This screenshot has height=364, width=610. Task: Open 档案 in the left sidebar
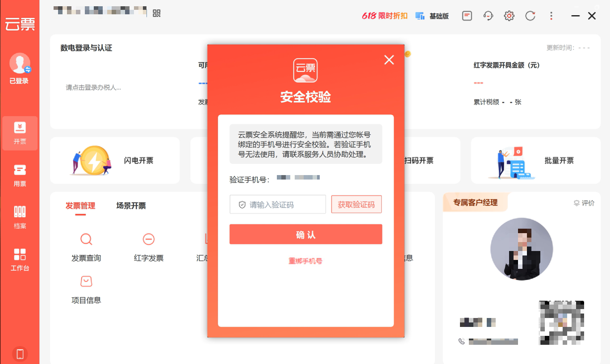(20, 218)
